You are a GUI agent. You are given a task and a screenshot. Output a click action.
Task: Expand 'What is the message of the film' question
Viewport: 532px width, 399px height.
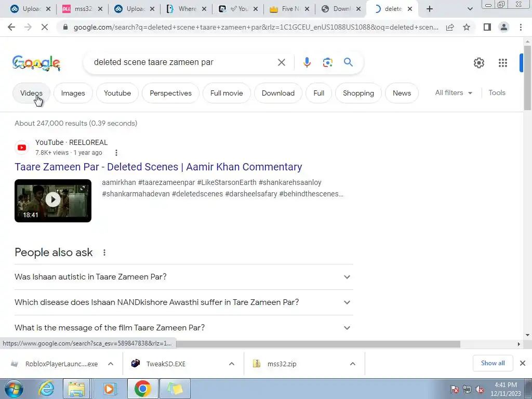[x=183, y=328]
